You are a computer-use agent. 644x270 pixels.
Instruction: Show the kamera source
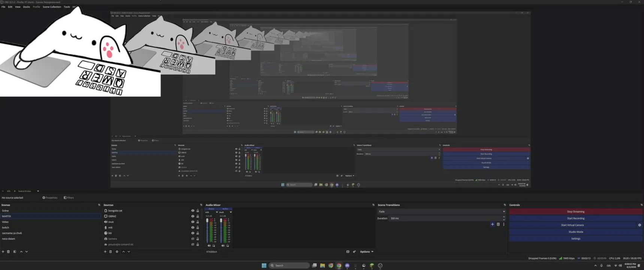(193, 239)
